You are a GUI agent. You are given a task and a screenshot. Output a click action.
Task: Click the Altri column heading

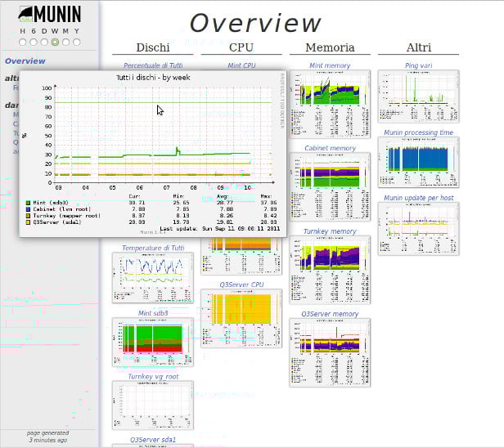pyautogui.click(x=419, y=47)
